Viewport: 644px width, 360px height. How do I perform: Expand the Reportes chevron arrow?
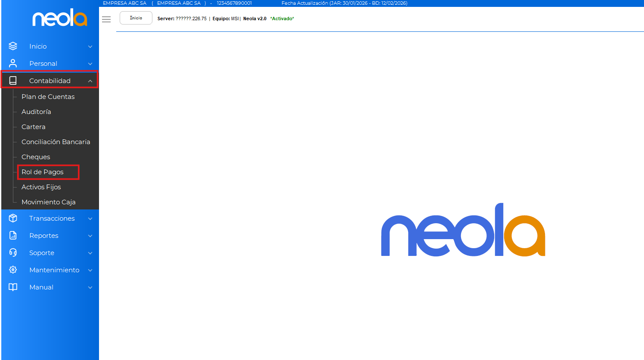[90, 236]
